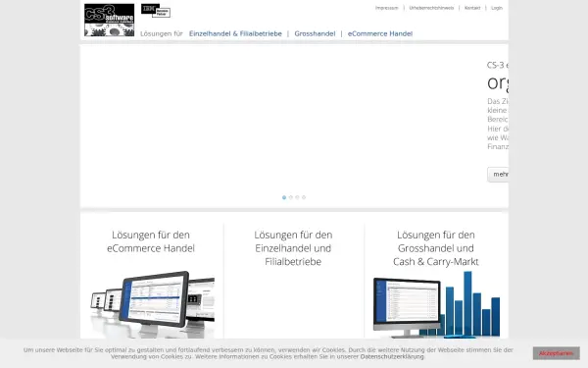588x368 pixels.
Task: Click the mehr button in the slider
Action: 498,175
